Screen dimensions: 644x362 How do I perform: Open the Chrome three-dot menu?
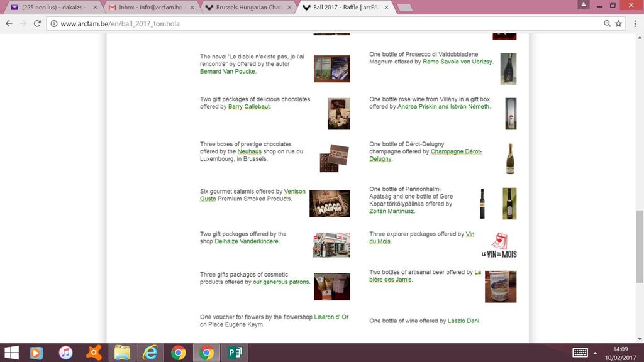click(x=635, y=23)
